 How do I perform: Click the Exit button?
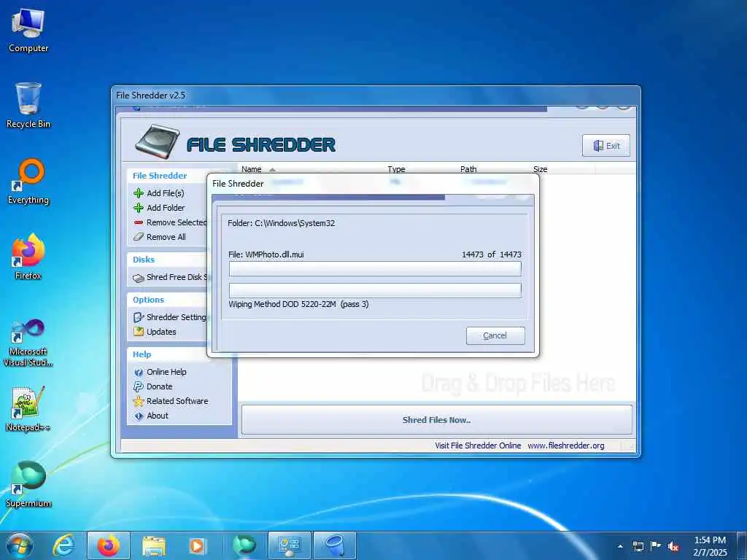click(x=606, y=146)
